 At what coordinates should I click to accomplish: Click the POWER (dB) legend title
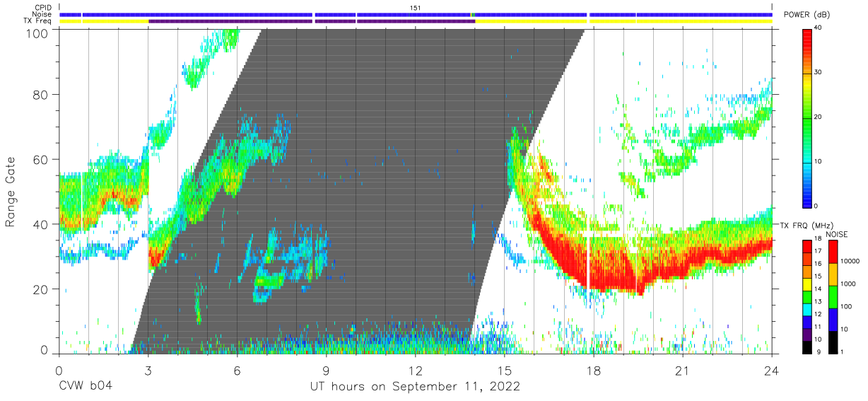coord(807,15)
